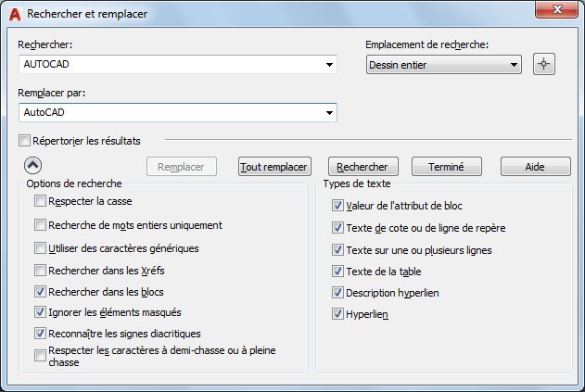Toggle Texte de cote ou de ligne de repère
This screenshot has height=392, width=585.
click(337, 228)
